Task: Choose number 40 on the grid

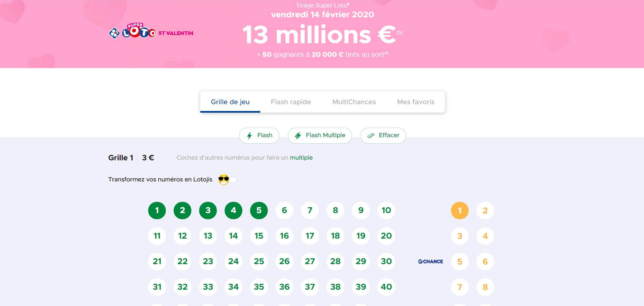Action: [386, 287]
